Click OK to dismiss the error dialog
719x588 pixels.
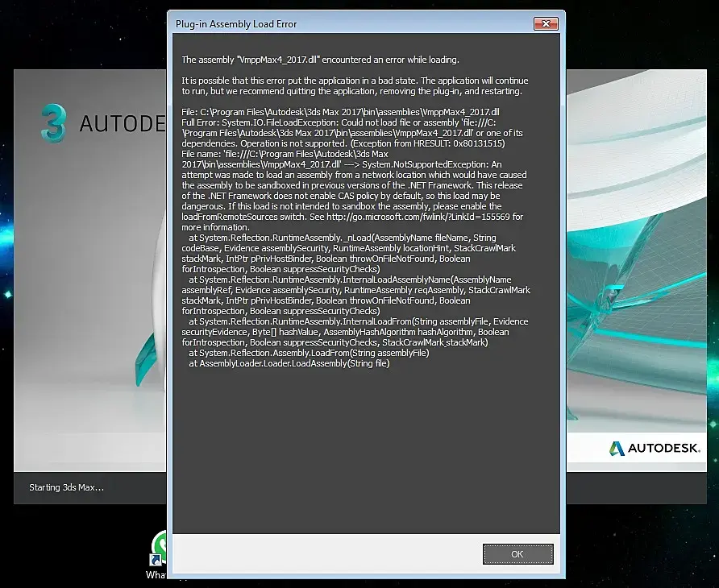(x=517, y=554)
